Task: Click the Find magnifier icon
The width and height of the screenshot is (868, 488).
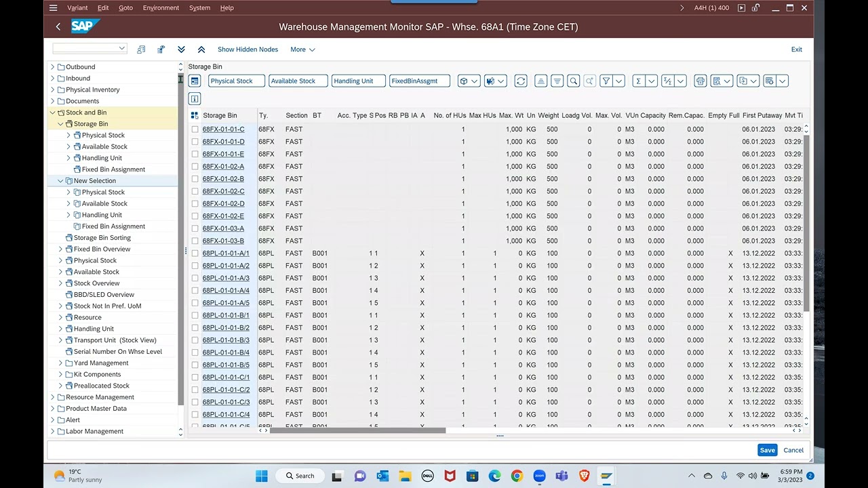Action: pos(574,81)
